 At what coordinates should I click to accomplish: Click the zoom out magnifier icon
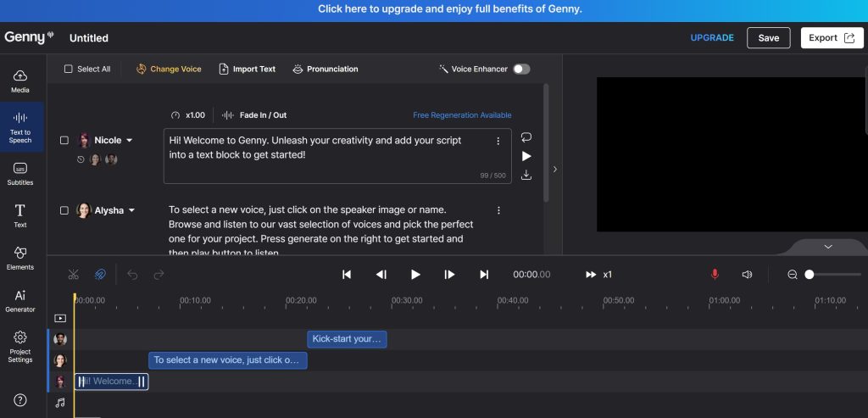click(793, 274)
